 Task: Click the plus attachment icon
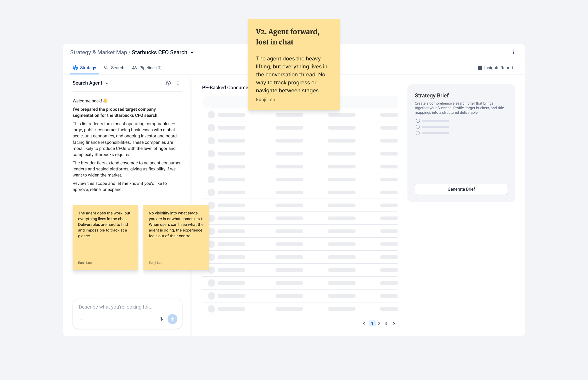tap(81, 319)
